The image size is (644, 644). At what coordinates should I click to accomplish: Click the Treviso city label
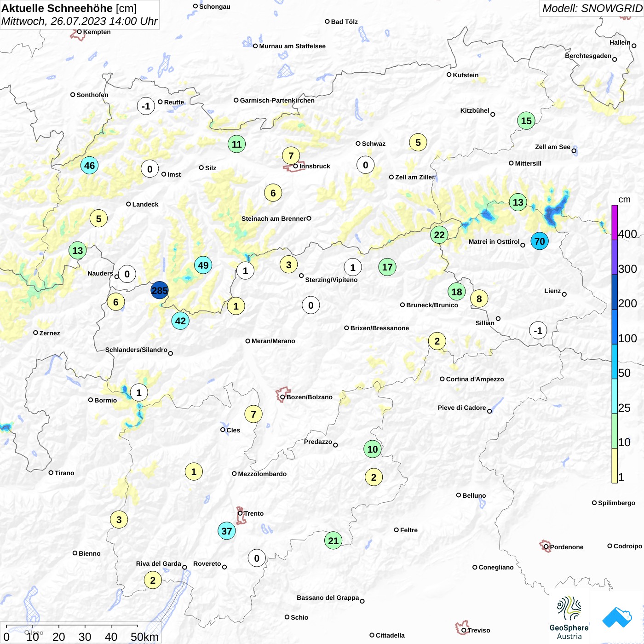pyautogui.click(x=479, y=630)
